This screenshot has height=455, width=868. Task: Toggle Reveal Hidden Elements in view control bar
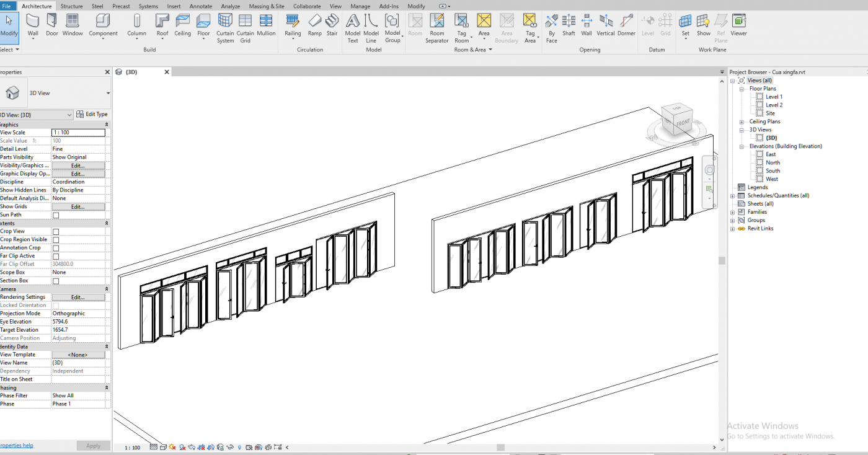(x=239, y=447)
